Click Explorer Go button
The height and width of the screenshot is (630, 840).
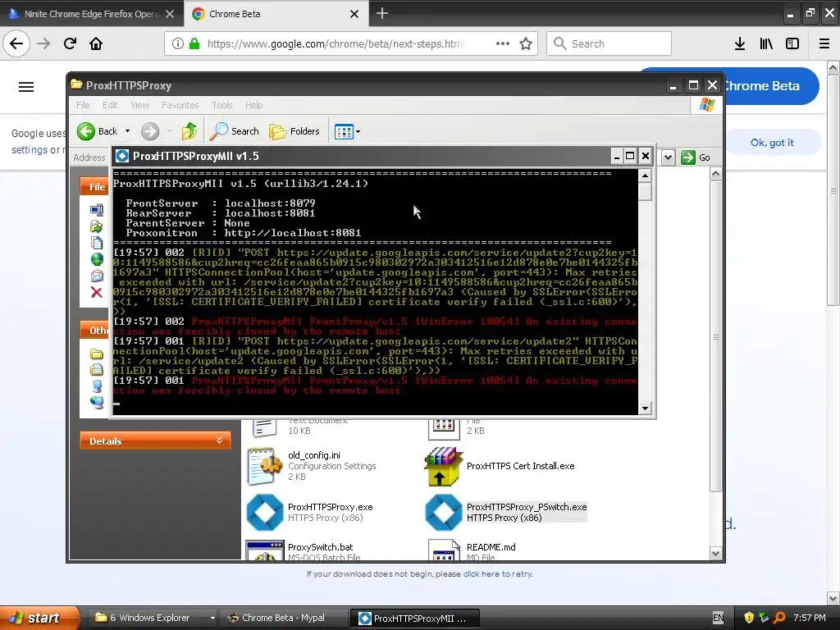click(x=696, y=157)
